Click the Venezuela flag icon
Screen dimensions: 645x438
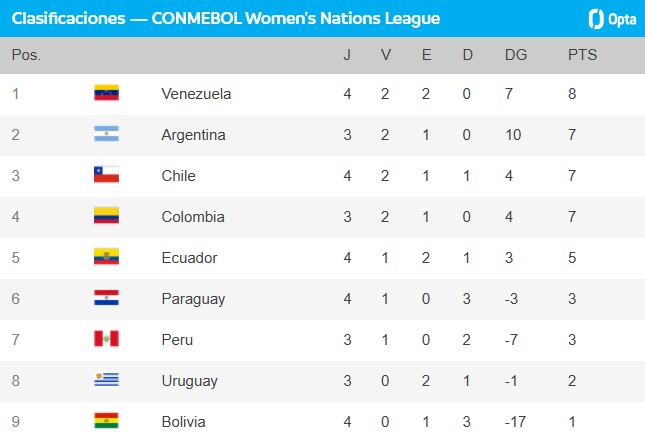click(106, 93)
